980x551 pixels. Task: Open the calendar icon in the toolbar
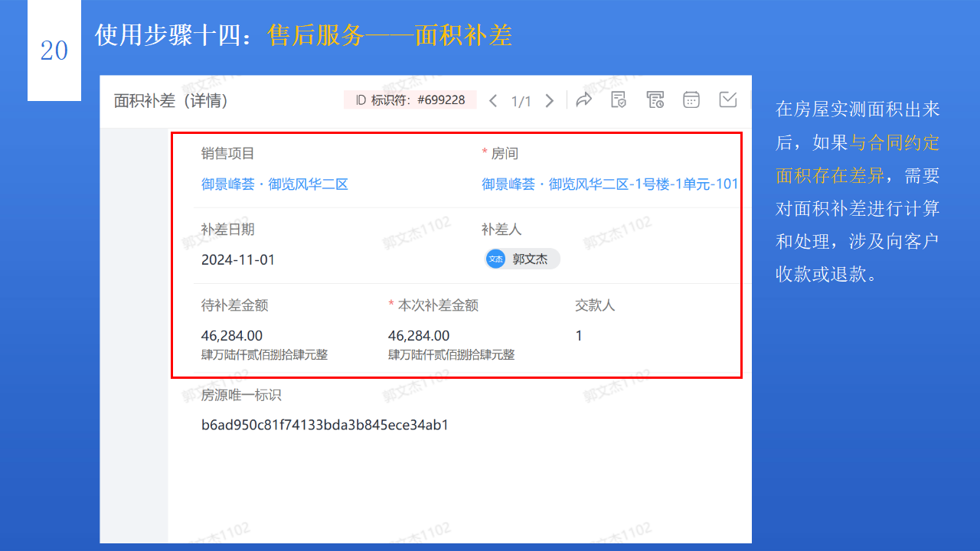(x=691, y=99)
